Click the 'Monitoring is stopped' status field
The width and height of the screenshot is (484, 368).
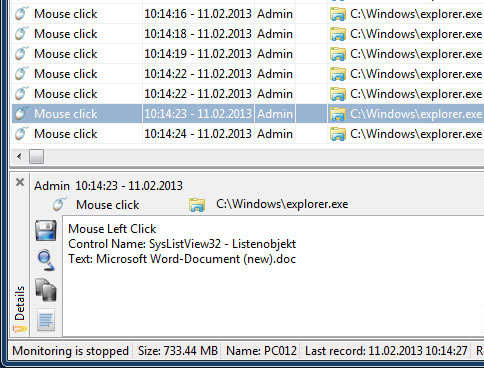(x=70, y=351)
